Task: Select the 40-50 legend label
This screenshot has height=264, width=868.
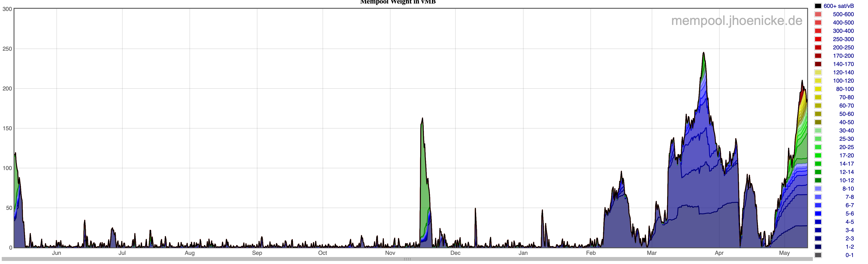Action: pos(846,122)
